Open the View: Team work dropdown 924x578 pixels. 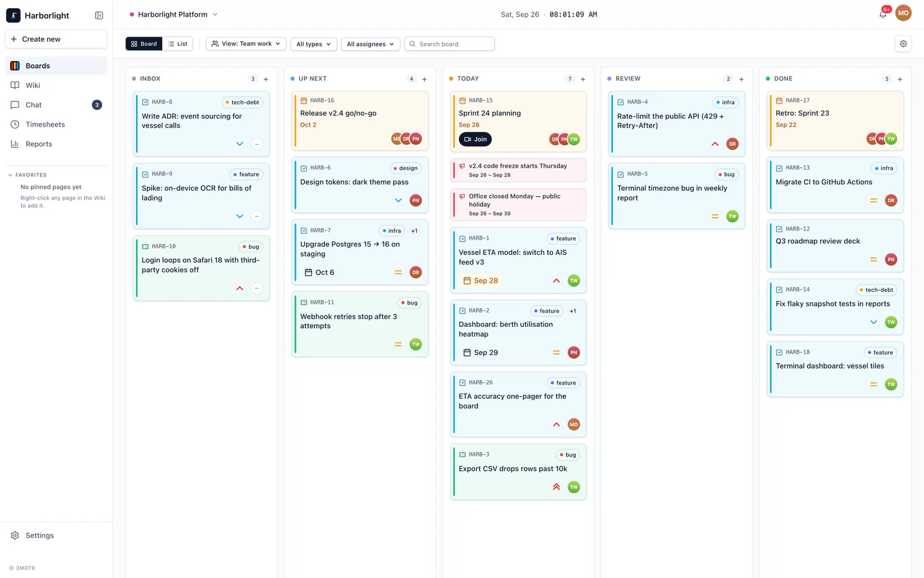246,44
